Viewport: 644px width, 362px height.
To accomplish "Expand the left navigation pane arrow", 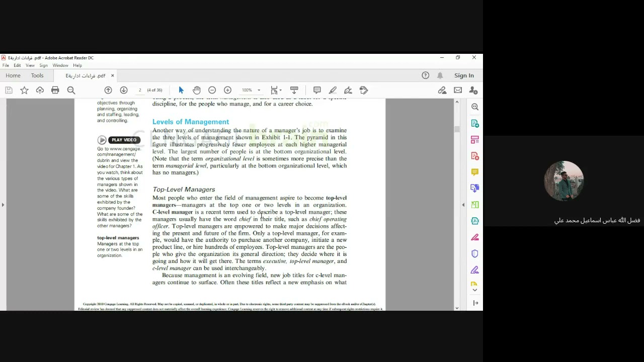I will click(3, 205).
